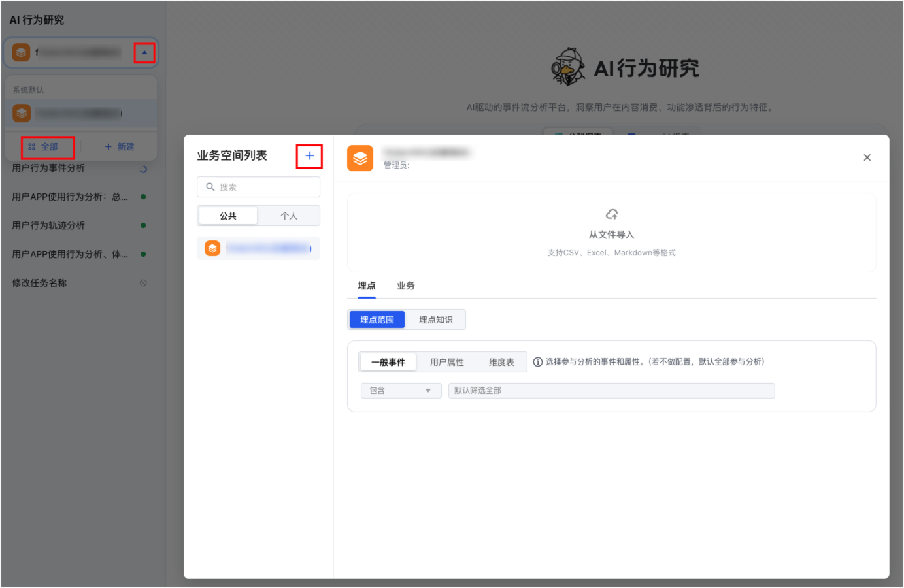Click the orange workspace icon in sidebar selector

[22, 53]
